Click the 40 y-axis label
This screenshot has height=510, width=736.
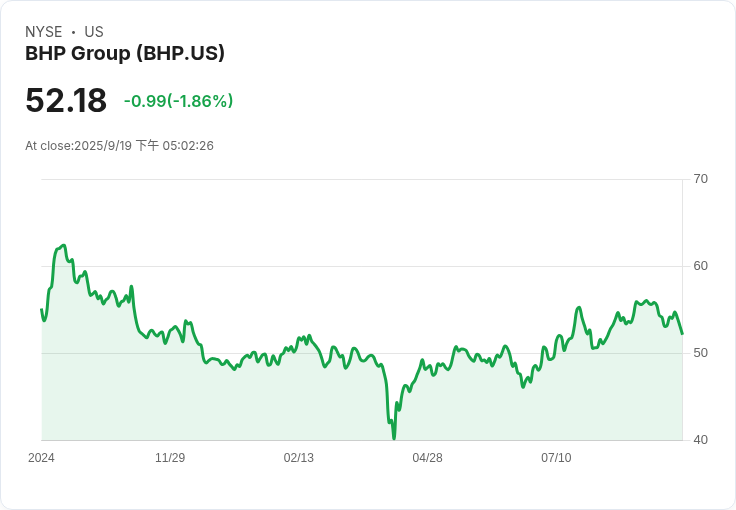[701, 440]
